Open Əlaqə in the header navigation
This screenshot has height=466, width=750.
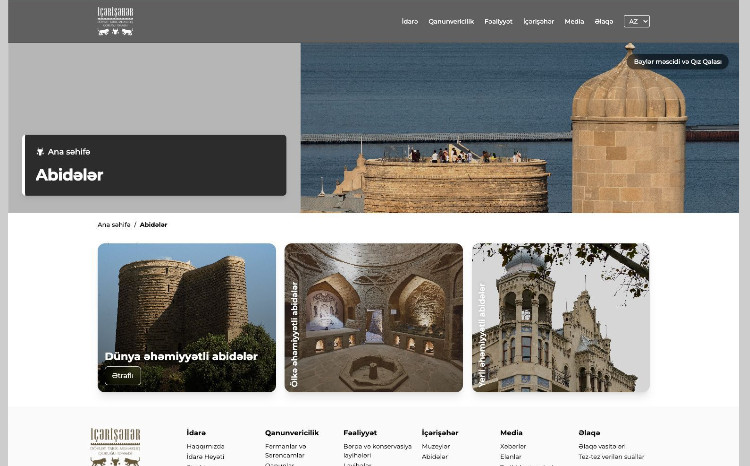604,21
